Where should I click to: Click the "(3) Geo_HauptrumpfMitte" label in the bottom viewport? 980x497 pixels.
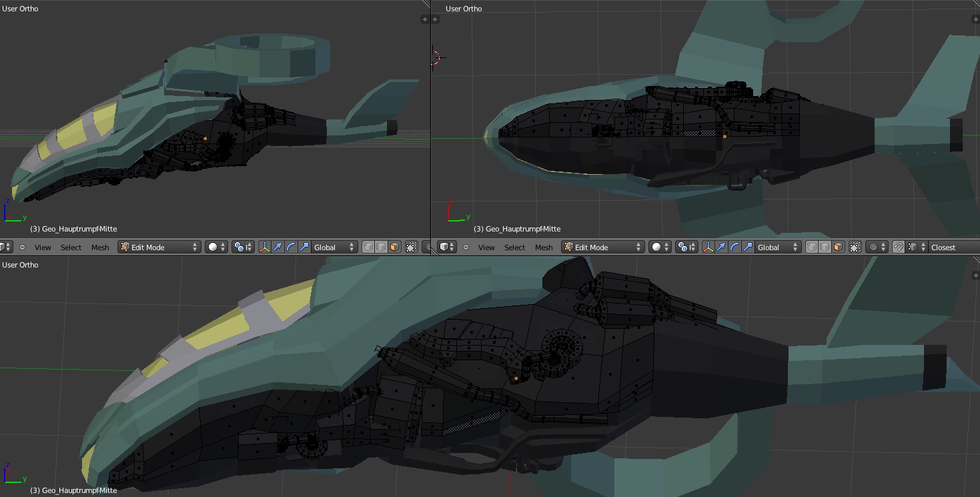[x=73, y=490]
